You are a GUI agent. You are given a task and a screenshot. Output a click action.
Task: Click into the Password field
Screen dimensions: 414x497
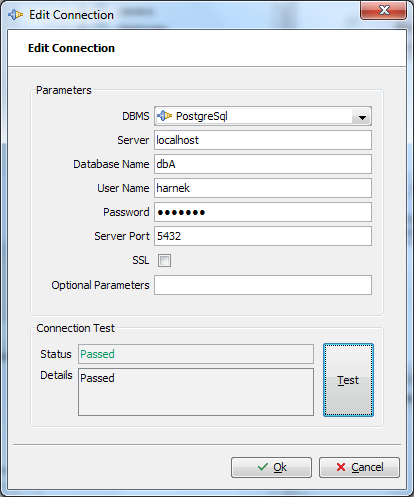tap(263, 212)
